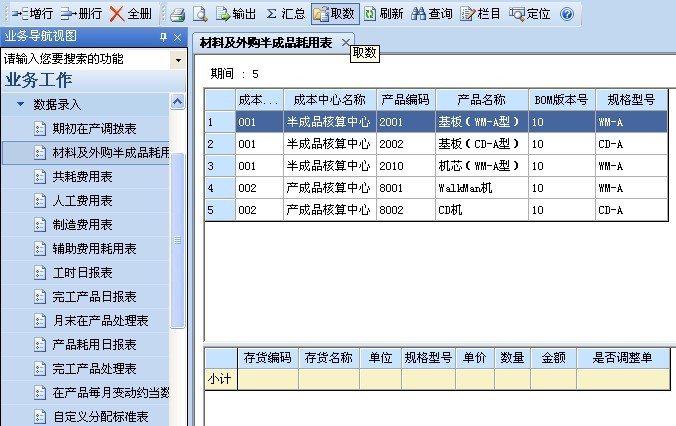The image size is (676, 426).
Task: Open 期初在产调拨表 in navigation tree
Action: pos(94,128)
